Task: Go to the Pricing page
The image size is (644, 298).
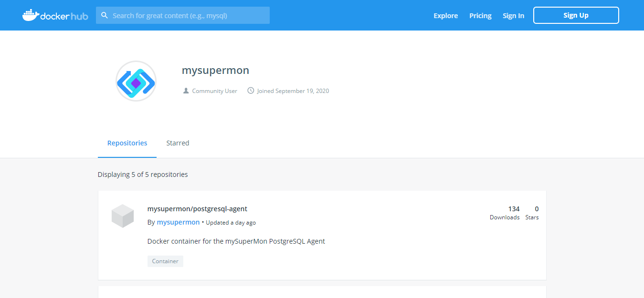Action: click(x=480, y=16)
